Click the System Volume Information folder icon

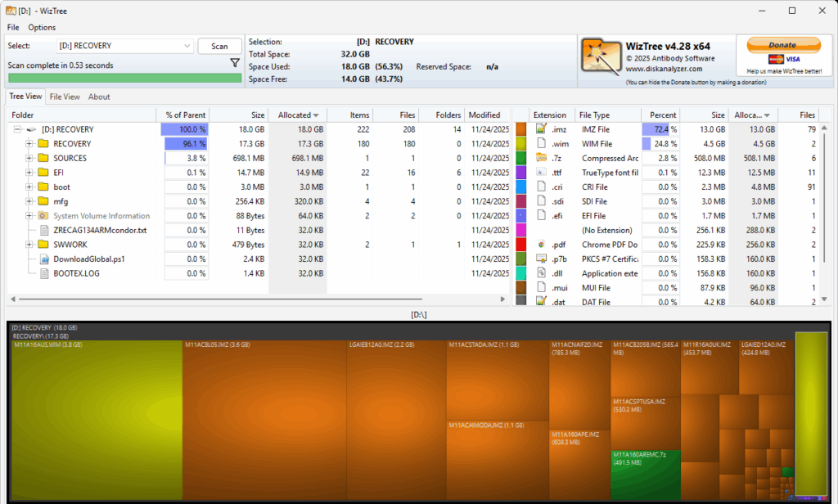click(43, 216)
